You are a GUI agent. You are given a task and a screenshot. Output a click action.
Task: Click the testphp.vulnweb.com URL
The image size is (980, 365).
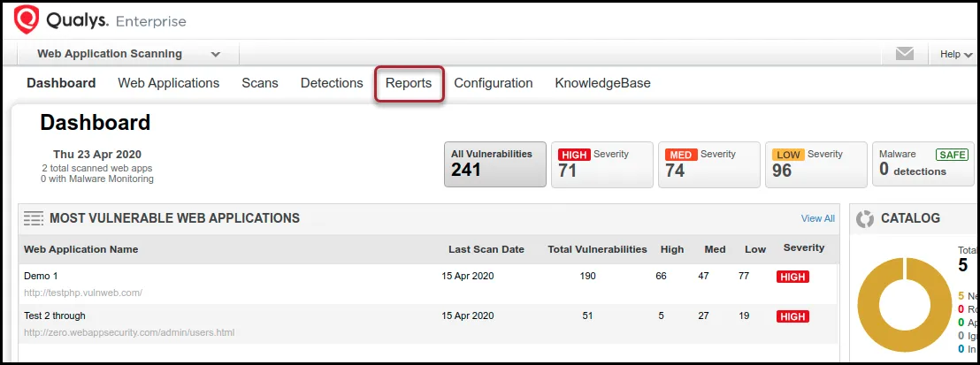click(x=83, y=293)
